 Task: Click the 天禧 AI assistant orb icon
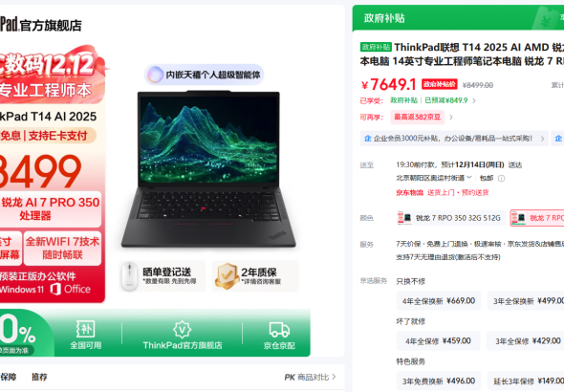pos(156,75)
